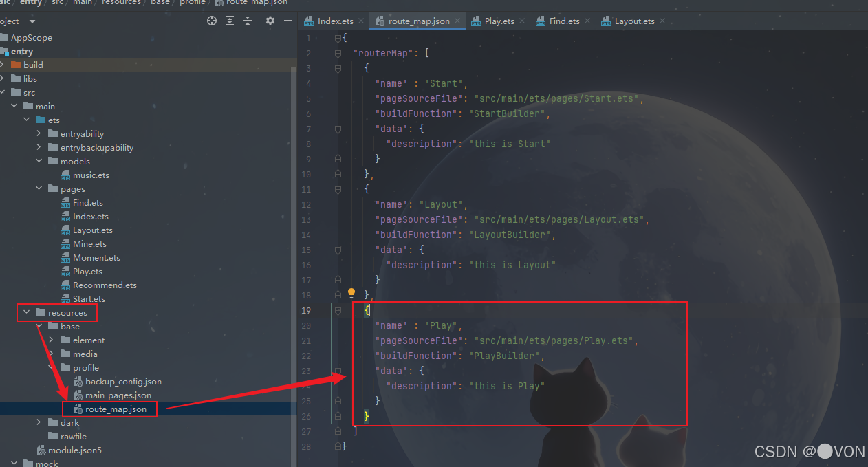Expand the element folder
This screenshot has width=868, height=467.
point(52,340)
